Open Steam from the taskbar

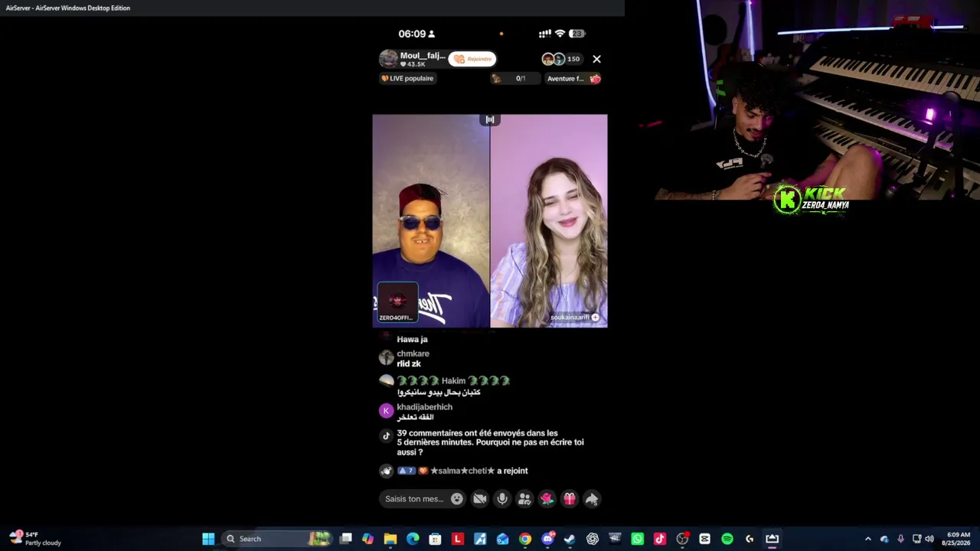click(x=570, y=539)
